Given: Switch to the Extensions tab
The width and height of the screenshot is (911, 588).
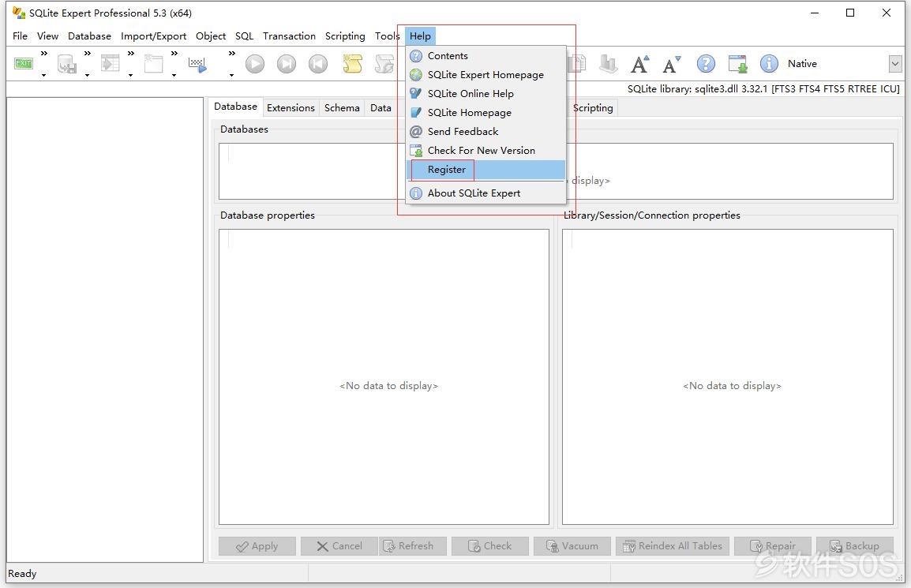Looking at the screenshot, I should (x=291, y=107).
